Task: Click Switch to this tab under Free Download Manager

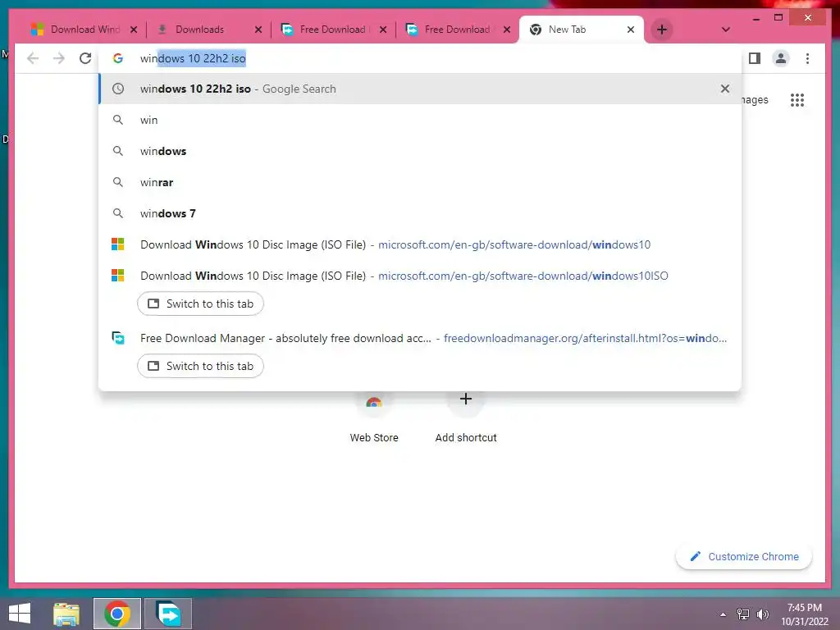Action: pyautogui.click(x=200, y=366)
